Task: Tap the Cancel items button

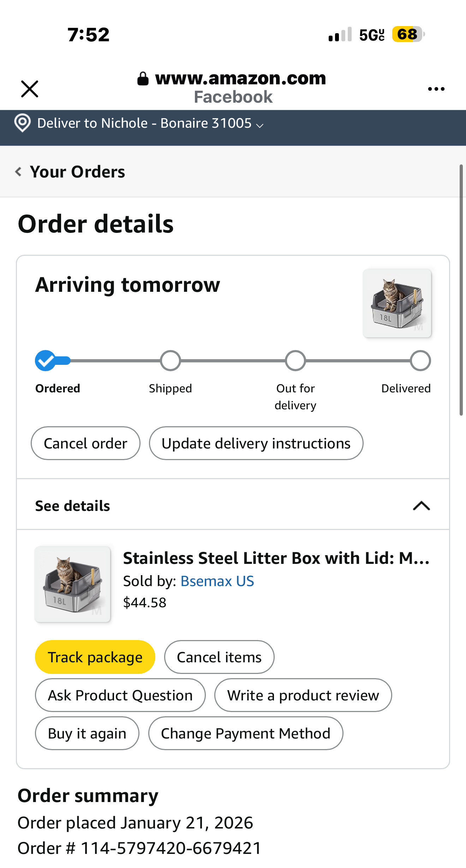Action: point(219,657)
